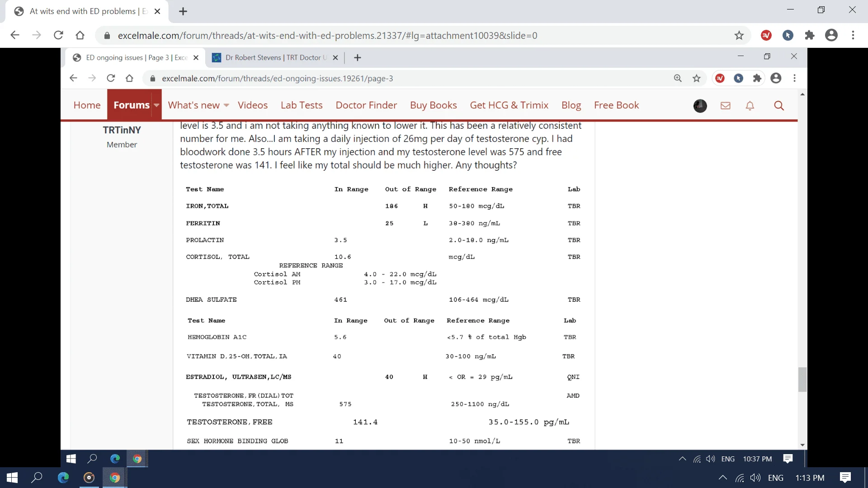
Task: Click the home icon in outer browser toolbar
Action: (80, 35)
